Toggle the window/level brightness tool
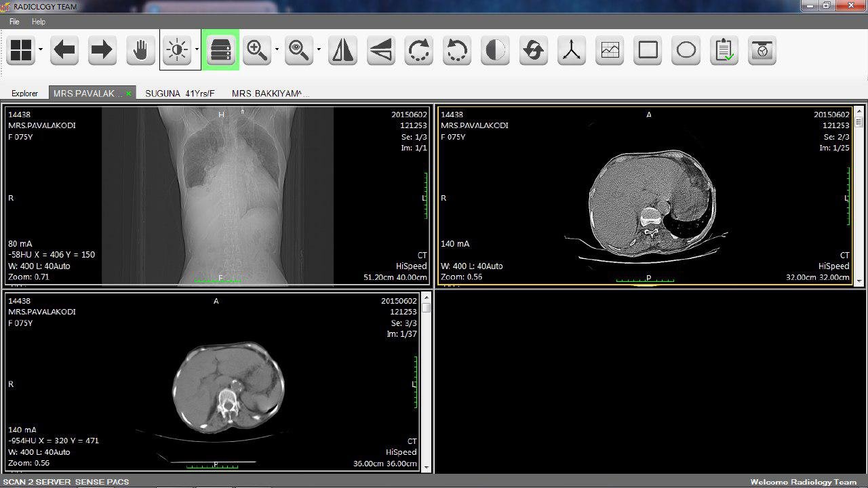This screenshot has width=868, height=488. [177, 50]
